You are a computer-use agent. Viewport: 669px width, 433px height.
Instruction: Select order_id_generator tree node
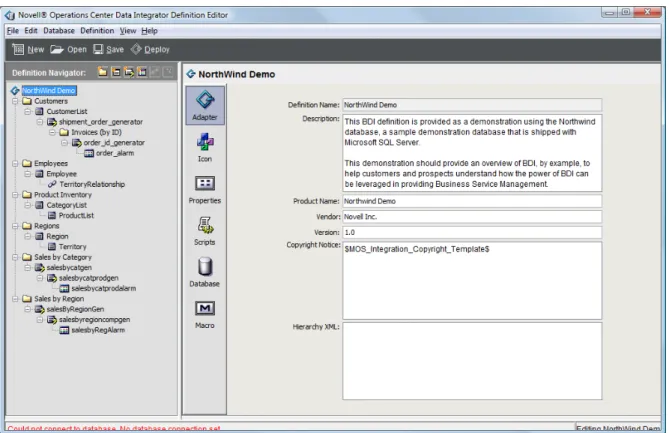point(114,143)
